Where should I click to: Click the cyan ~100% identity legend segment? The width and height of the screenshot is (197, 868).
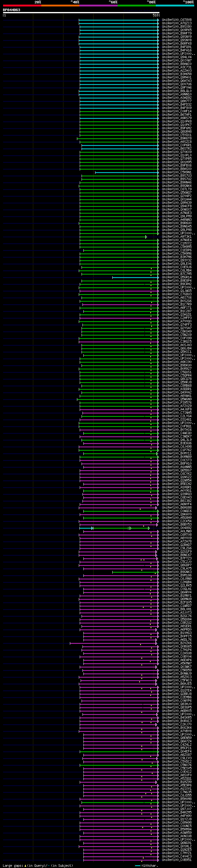pos(175,6)
